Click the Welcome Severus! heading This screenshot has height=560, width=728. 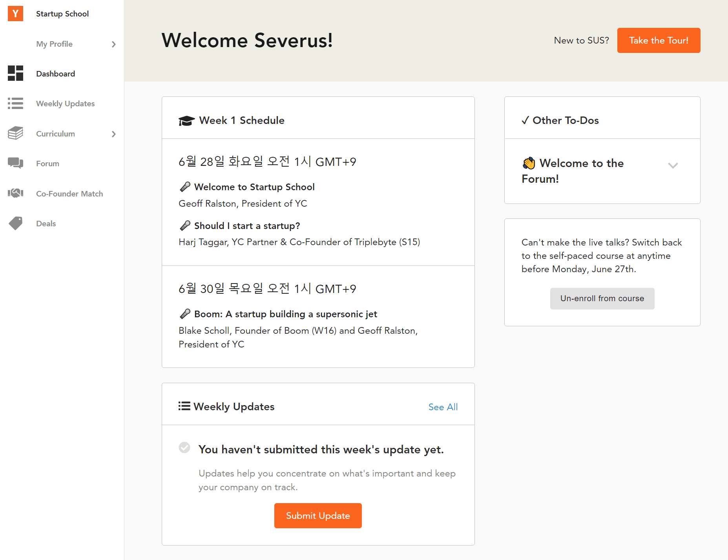(247, 40)
